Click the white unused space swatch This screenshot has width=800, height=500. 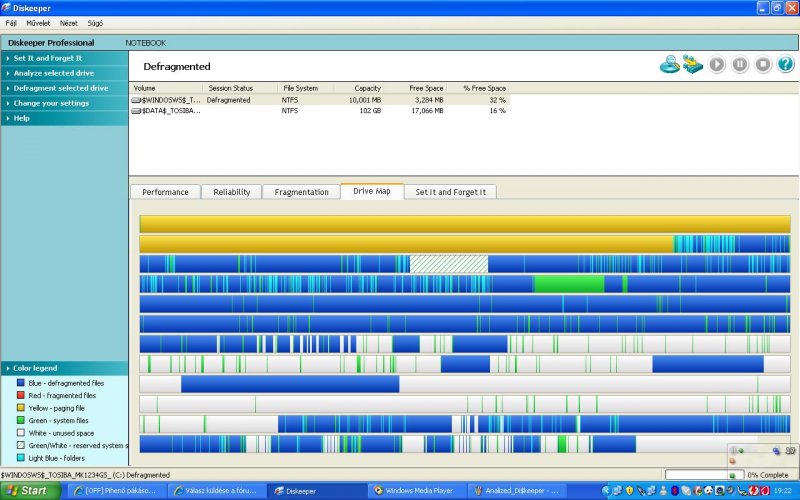tap(20, 433)
